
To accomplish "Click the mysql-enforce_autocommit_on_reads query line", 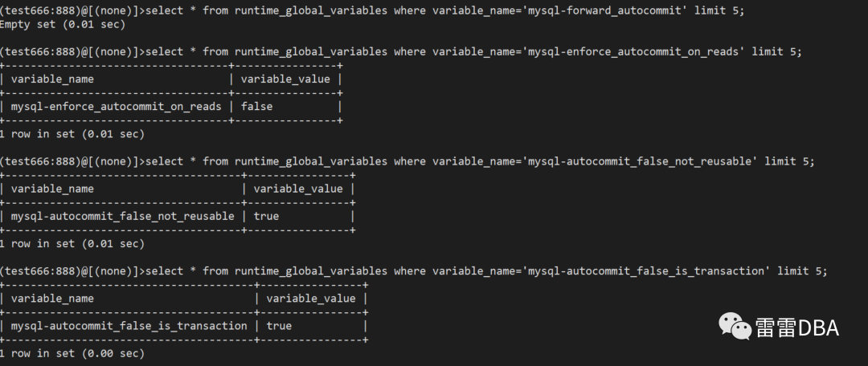I will 401,51.
